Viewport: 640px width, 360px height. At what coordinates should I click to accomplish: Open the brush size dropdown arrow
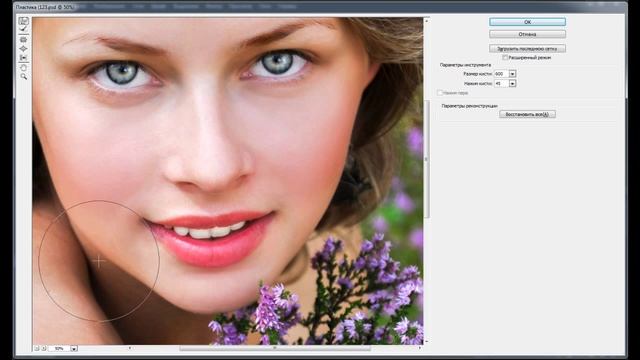513,74
